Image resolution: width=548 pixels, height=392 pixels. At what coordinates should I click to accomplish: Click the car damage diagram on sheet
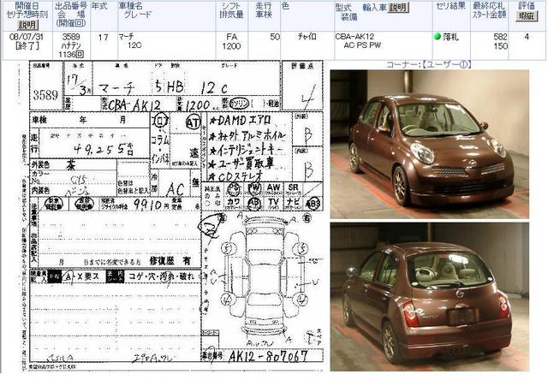[x=264, y=276]
